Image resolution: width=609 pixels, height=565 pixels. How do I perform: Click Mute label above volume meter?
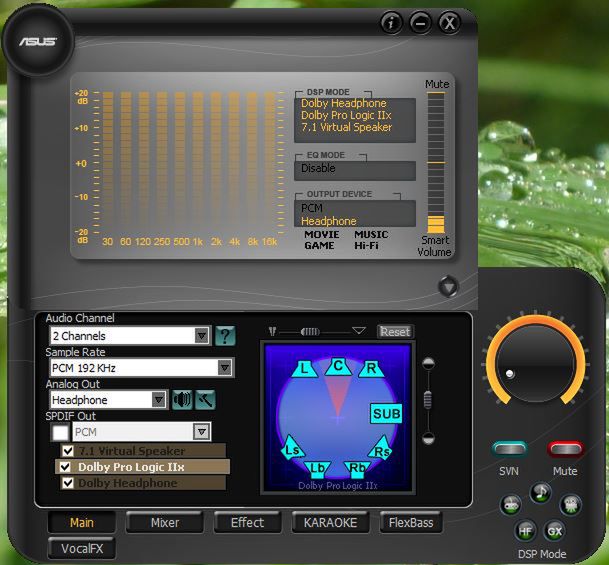click(x=437, y=84)
